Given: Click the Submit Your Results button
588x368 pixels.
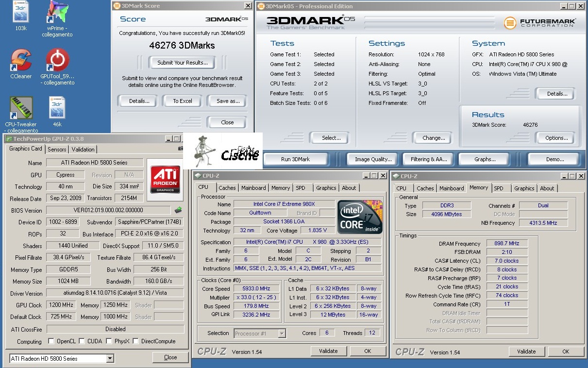Looking at the screenshot, I should pyautogui.click(x=183, y=63).
